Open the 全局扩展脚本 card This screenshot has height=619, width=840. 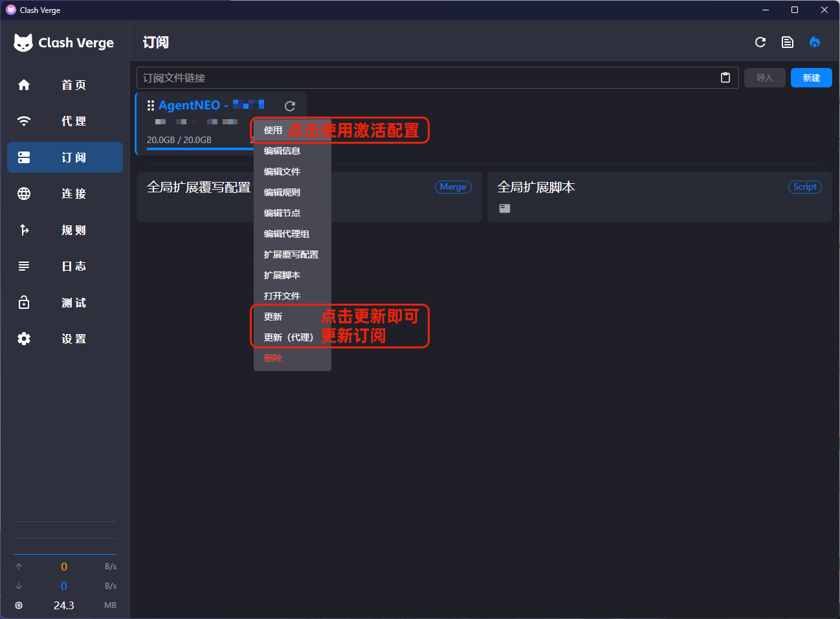[x=659, y=197]
